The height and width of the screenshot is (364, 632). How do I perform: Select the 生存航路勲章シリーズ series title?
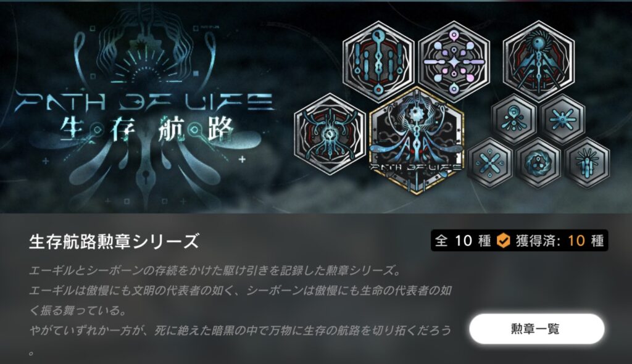[x=114, y=241]
